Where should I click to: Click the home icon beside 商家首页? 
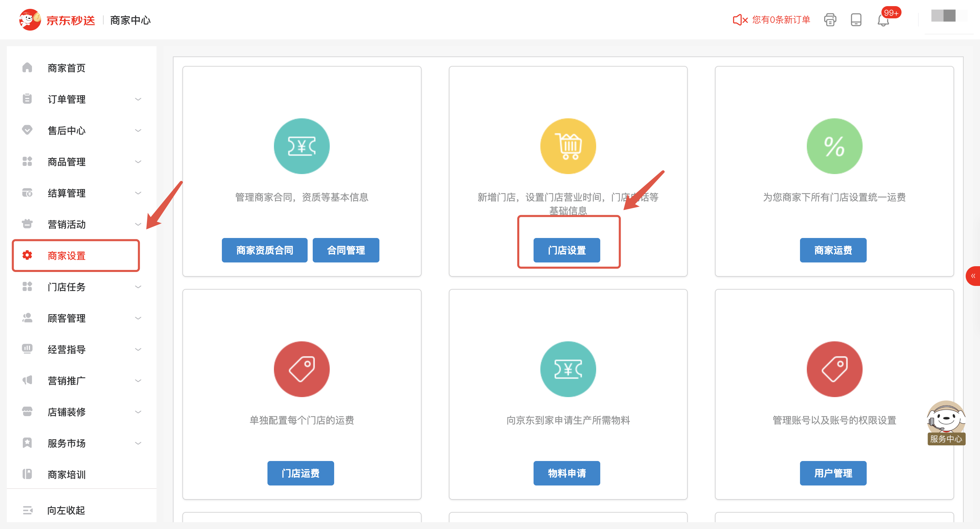tap(27, 68)
